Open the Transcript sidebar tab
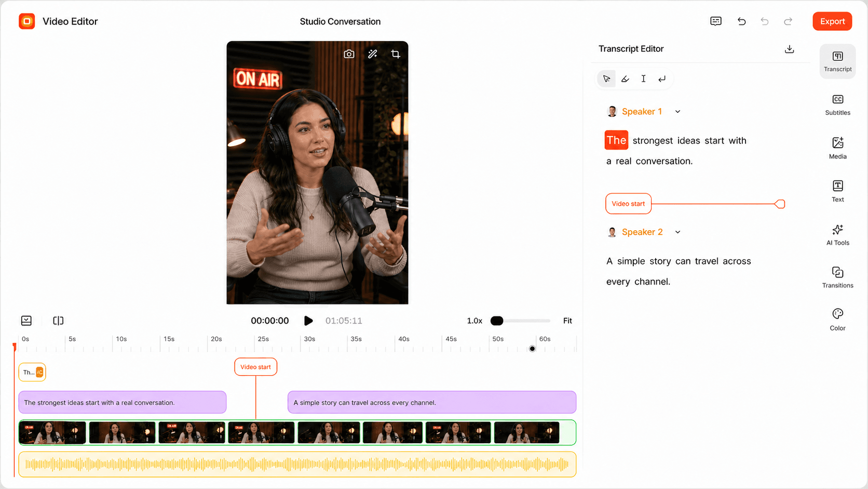Image resolution: width=868 pixels, height=489 pixels. tap(837, 61)
